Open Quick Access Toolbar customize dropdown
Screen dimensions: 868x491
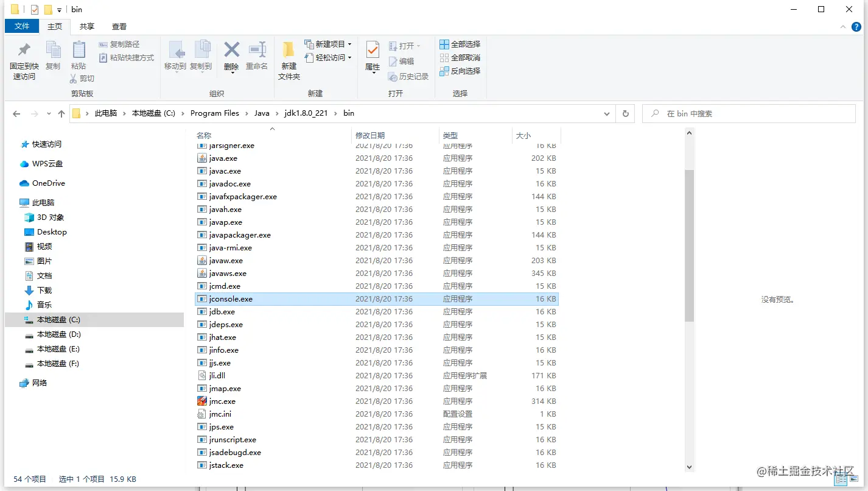coord(59,10)
